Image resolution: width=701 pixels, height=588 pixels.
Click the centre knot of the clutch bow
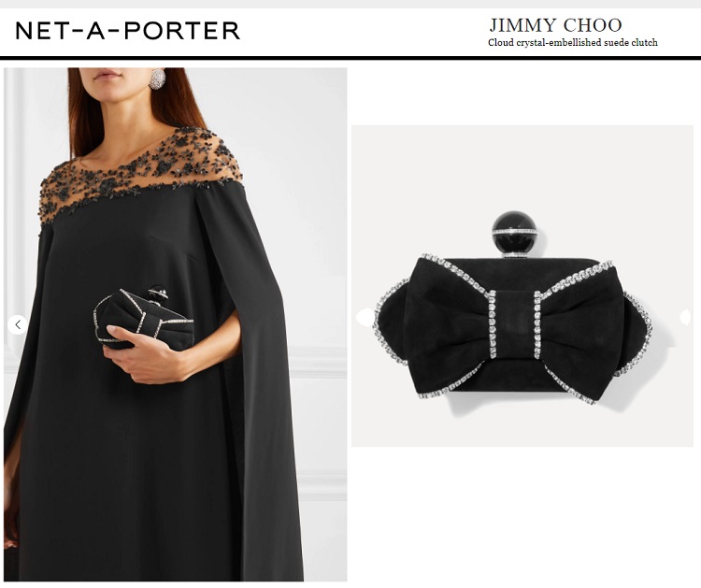coord(514,324)
